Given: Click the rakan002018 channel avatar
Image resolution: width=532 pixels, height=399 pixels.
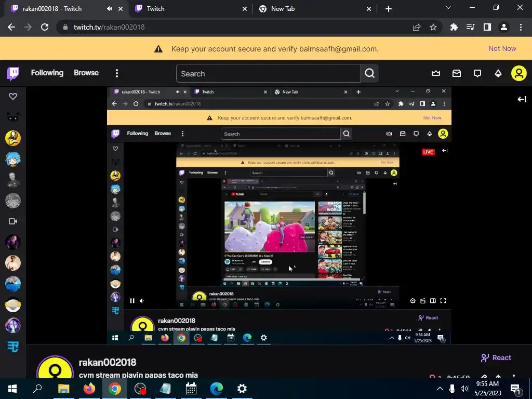Looking at the screenshot, I should pyautogui.click(x=55, y=368).
